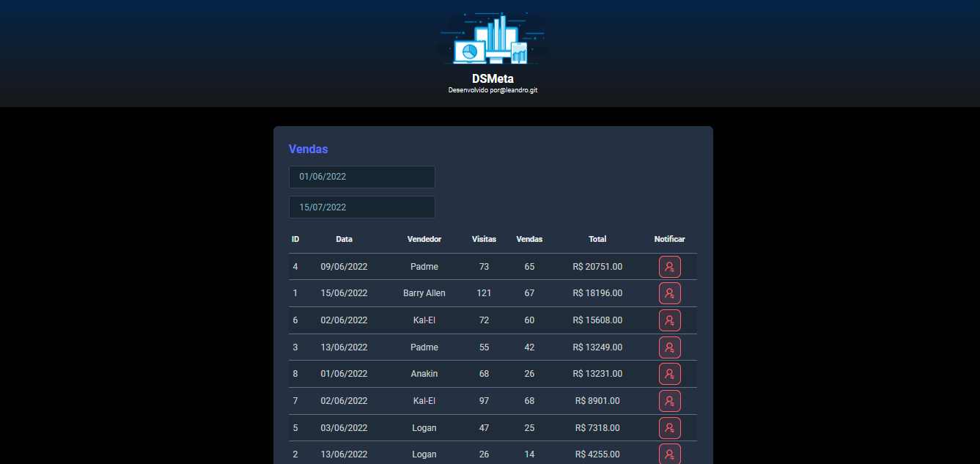Send notification for Kal-El's R$ 8901.00 sale

669,400
